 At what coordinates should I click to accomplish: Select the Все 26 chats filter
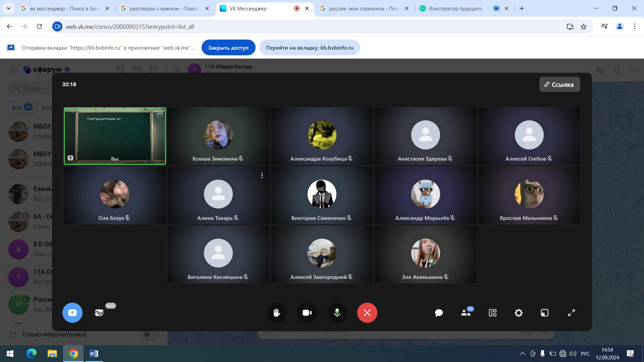[22, 107]
